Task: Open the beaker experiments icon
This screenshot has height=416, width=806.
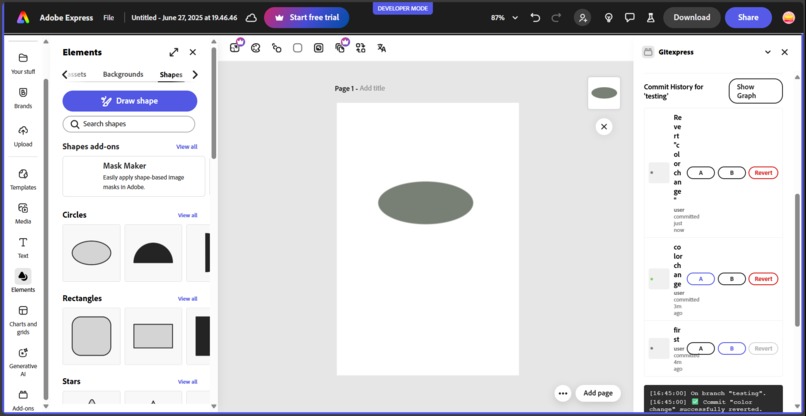Action: click(650, 17)
